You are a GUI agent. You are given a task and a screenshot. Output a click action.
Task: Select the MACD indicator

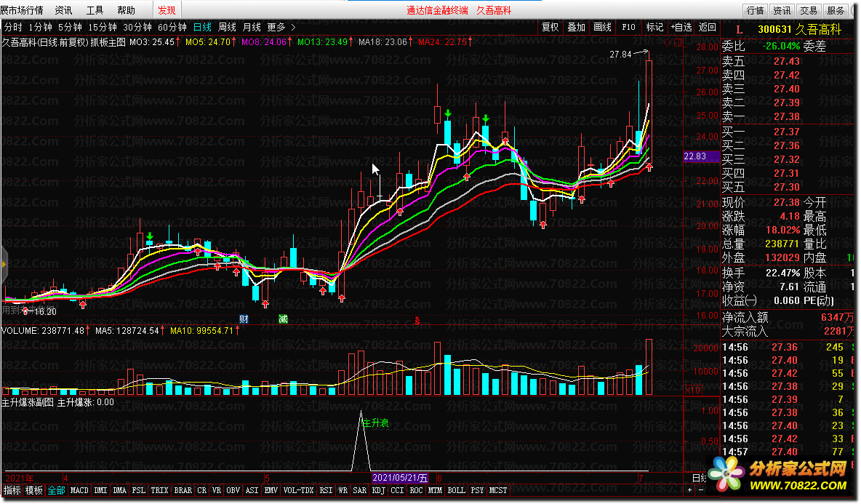click(79, 490)
